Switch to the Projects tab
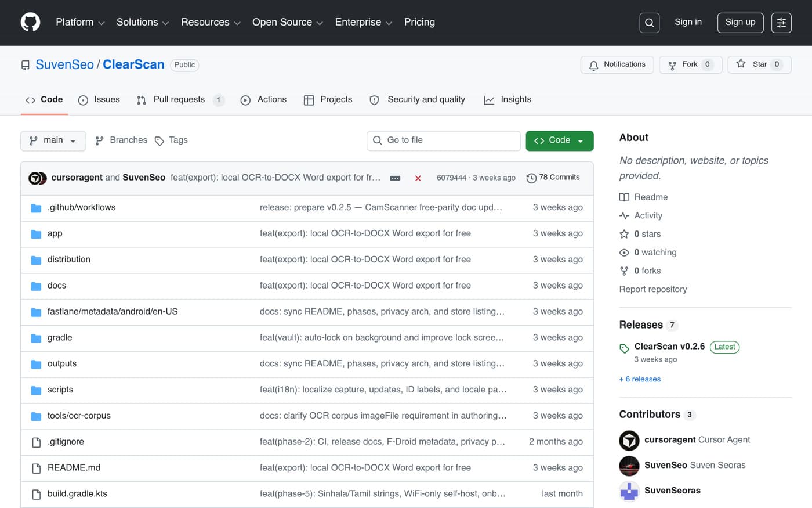This screenshot has width=812, height=508. [328, 100]
